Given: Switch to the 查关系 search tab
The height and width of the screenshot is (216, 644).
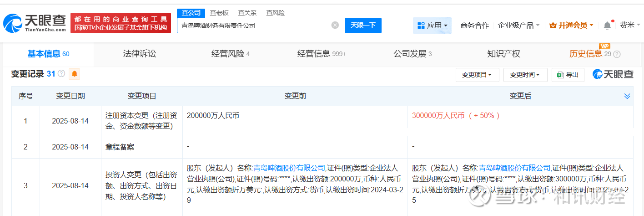Looking at the screenshot, I should point(247,13).
